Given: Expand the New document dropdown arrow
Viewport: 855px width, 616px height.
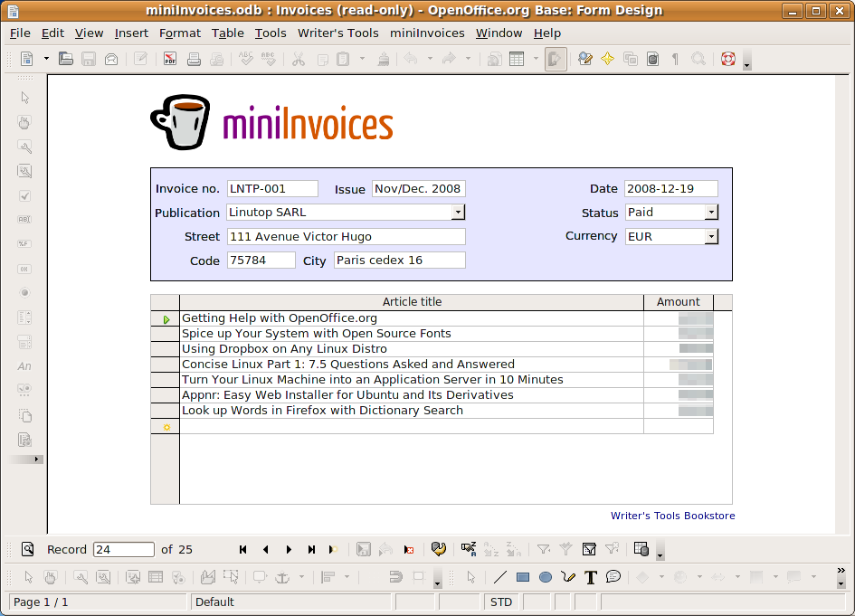Looking at the screenshot, I should (46, 58).
